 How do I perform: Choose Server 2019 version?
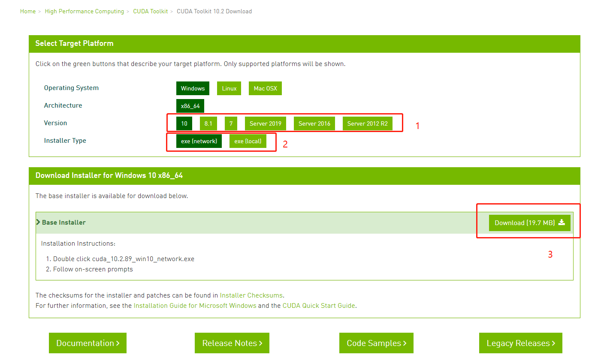tap(266, 123)
